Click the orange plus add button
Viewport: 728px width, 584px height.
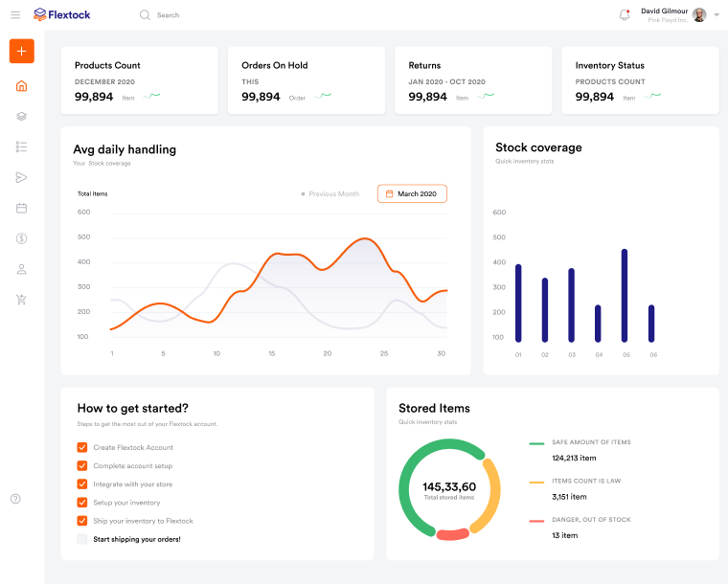point(21,51)
